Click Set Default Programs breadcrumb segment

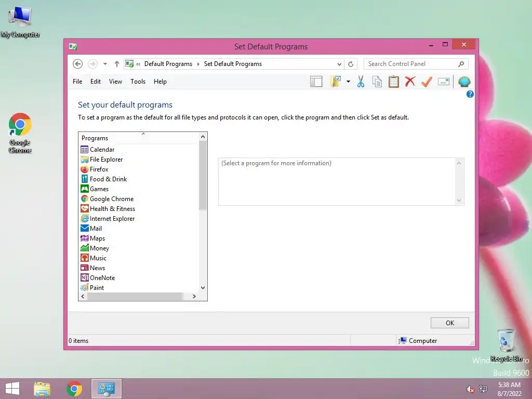point(233,64)
